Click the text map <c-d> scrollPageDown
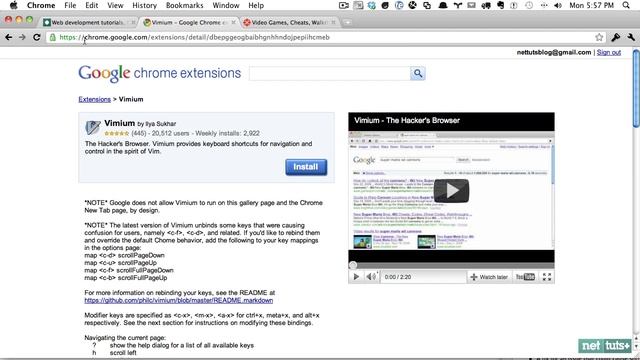This screenshot has height=360, width=640. (124, 256)
